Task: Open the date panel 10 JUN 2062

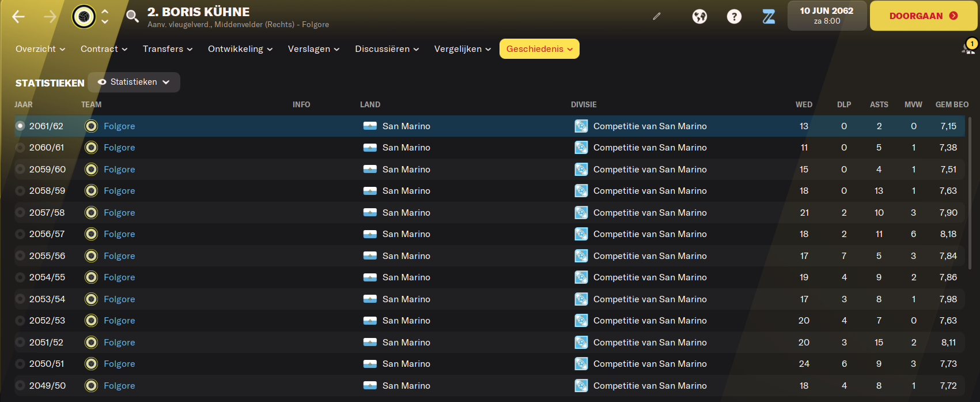Action: pos(827,16)
